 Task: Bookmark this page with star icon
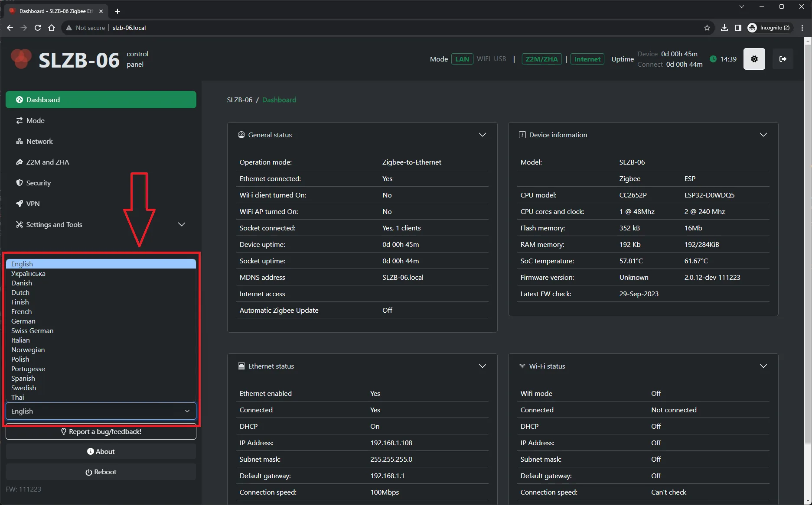click(x=707, y=28)
